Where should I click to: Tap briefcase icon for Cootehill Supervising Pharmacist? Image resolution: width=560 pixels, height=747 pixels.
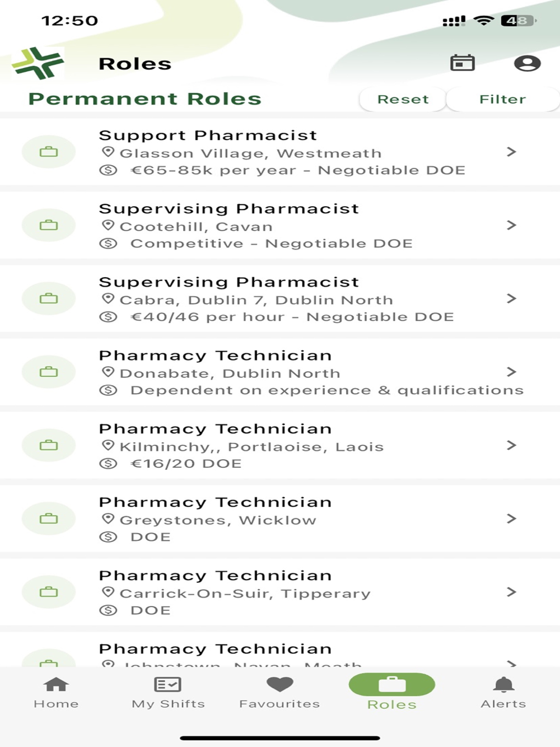(49, 225)
